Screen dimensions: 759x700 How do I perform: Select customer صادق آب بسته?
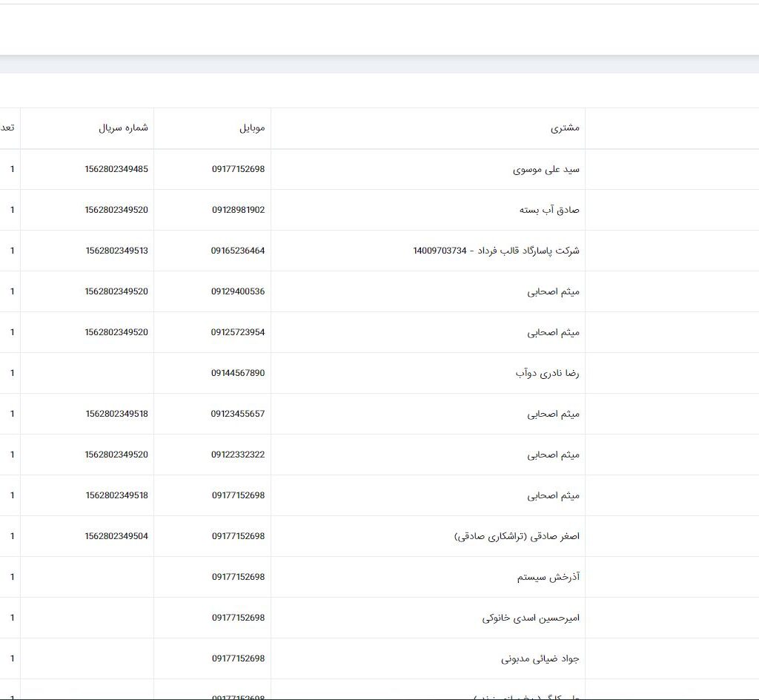pyautogui.click(x=549, y=211)
